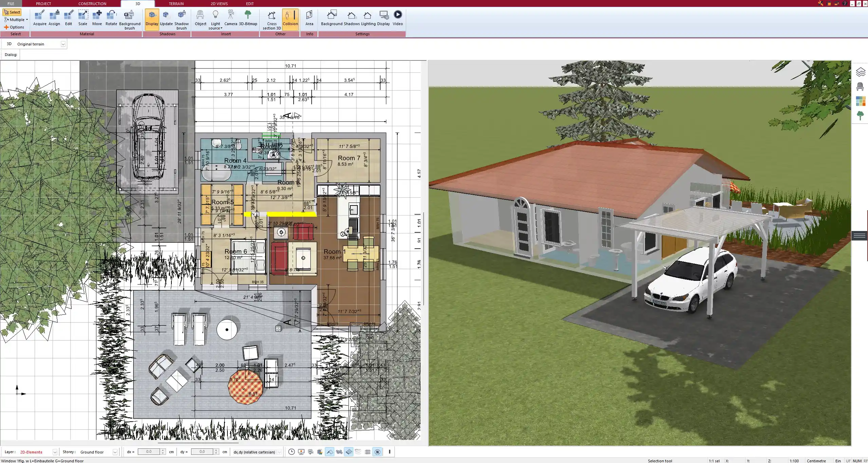Select the Edit material tool
Viewport: 868px width, 463px height.
tap(69, 18)
